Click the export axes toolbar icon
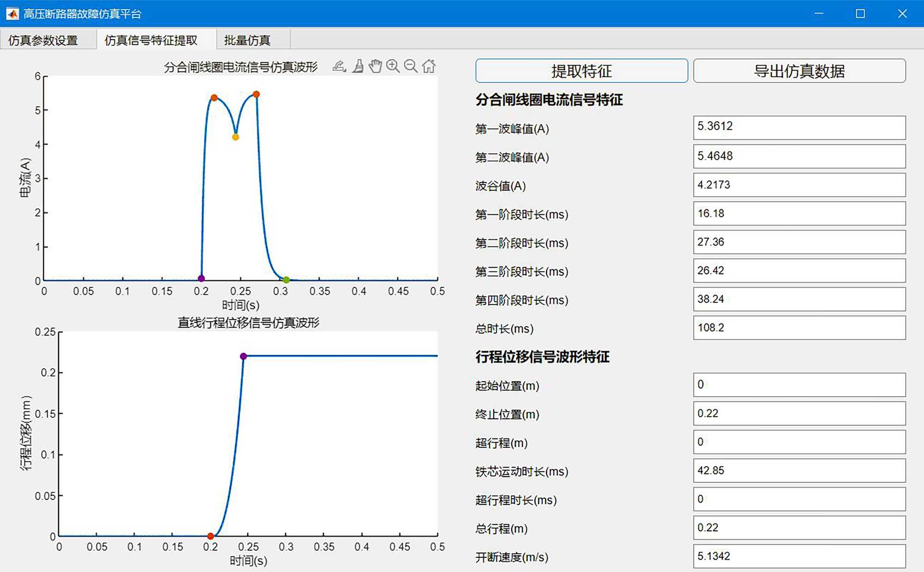Image resolution: width=924 pixels, height=572 pixels. point(339,67)
